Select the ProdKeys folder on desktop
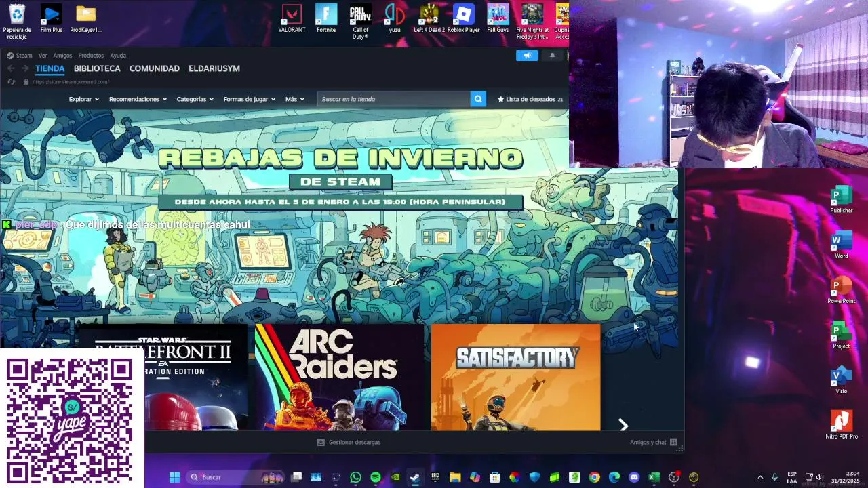 pyautogui.click(x=85, y=19)
